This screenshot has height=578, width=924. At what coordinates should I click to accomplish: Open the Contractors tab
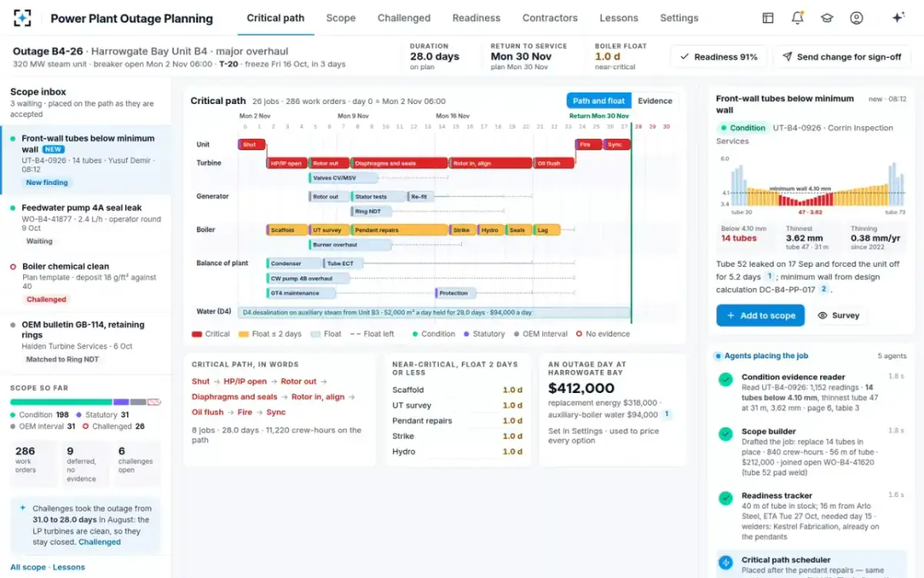click(550, 18)
